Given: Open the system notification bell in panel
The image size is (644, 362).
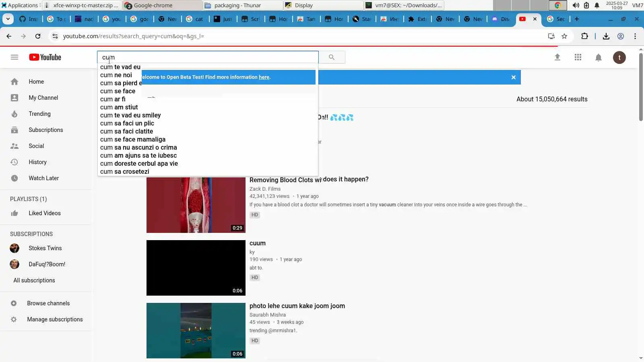Looking at the screenshot, I should coord(597,5).
